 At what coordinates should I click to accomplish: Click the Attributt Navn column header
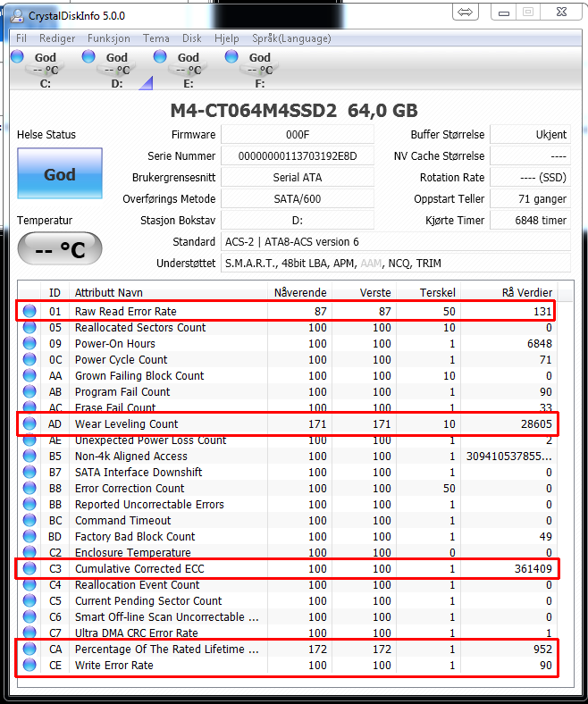click(169, 292)
